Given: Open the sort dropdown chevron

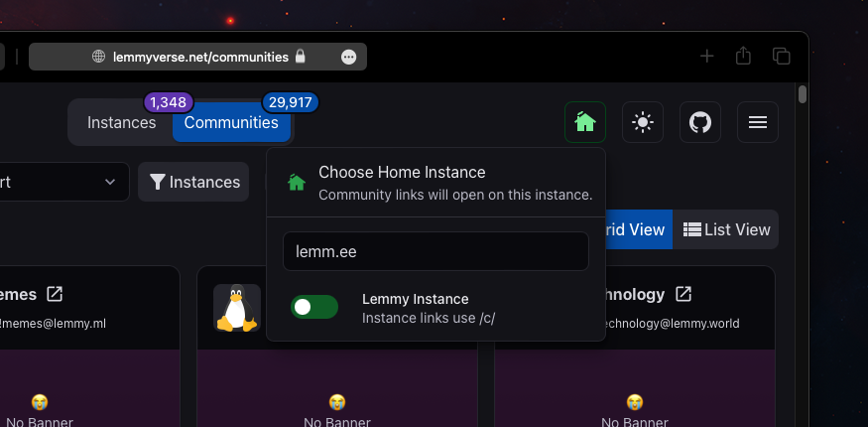Looking at the screenshot, I should (110, 182).
